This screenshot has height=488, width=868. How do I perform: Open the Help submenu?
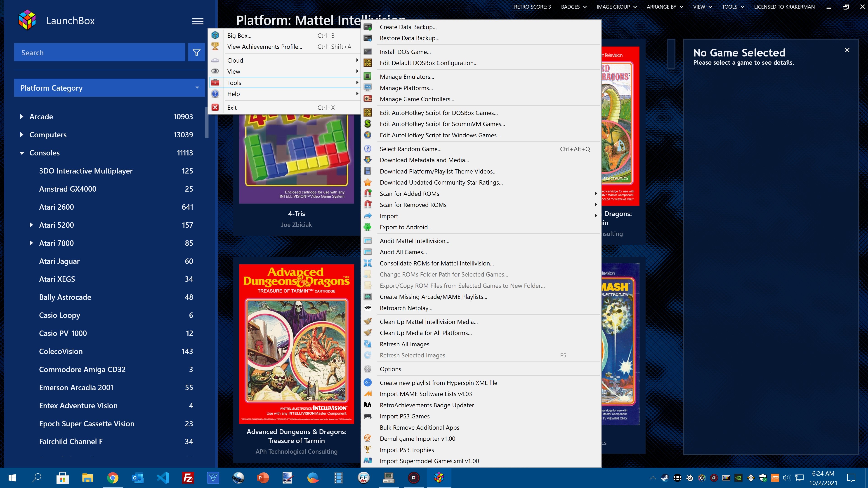[285, 94]
